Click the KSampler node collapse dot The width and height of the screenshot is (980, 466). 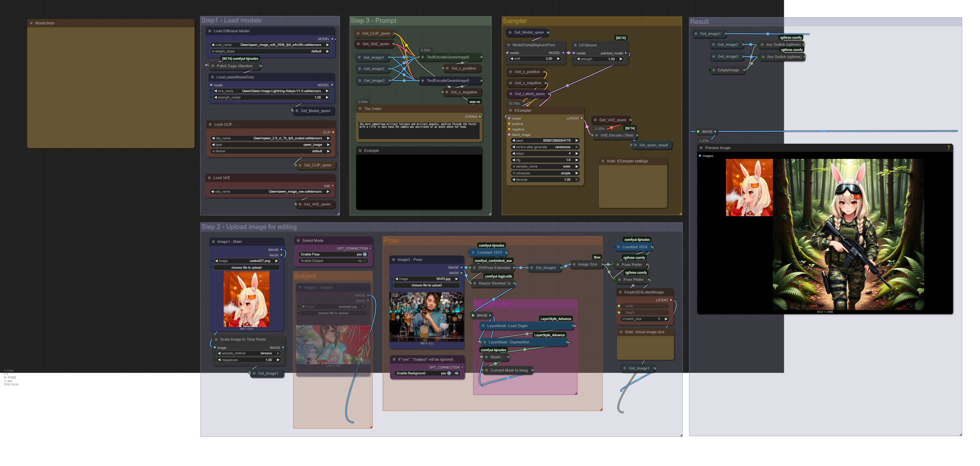pyautogui.click(x=510, y=111)
